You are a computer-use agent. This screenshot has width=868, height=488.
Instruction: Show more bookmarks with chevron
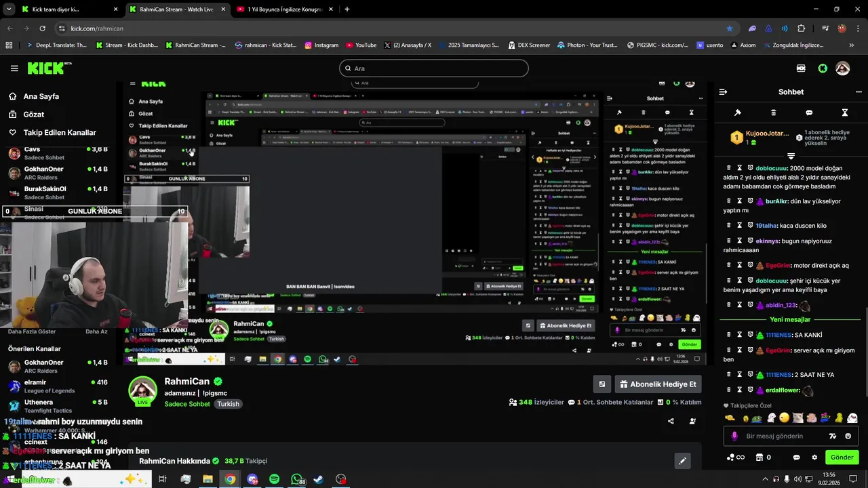(852, 45)
